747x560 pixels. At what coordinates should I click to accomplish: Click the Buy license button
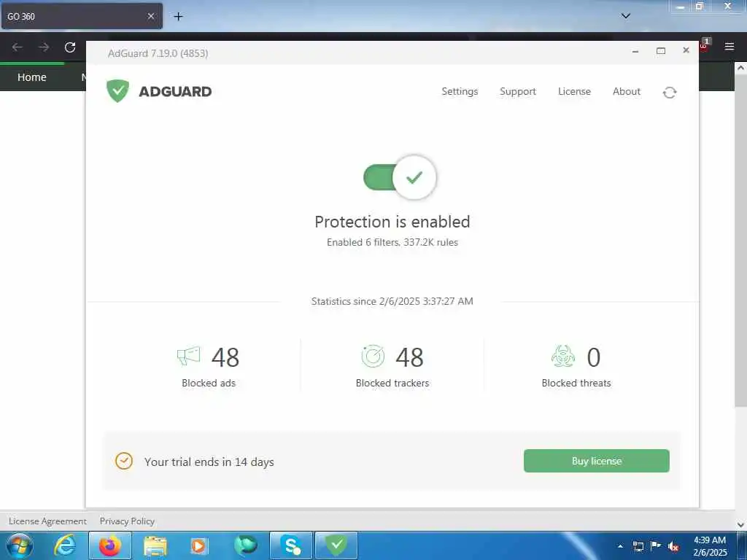coord(597,461)
